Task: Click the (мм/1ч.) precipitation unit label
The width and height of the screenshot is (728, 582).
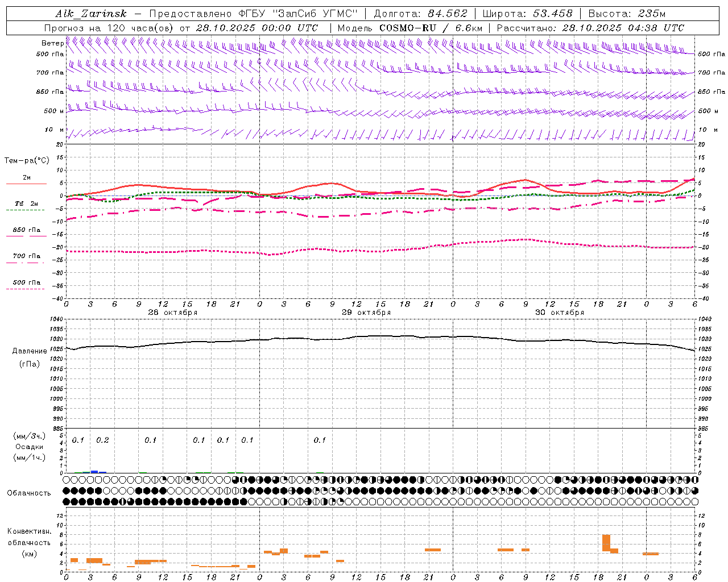Action: point(30,458)
